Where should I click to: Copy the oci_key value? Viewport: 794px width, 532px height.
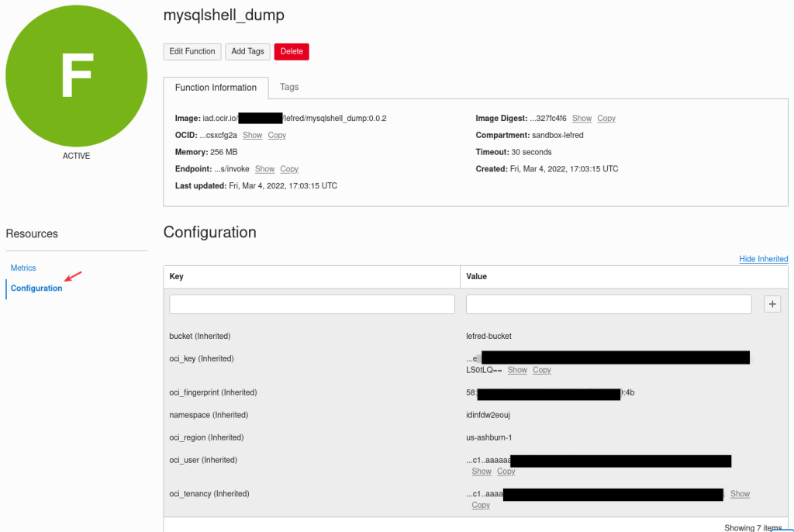[542, 371]
